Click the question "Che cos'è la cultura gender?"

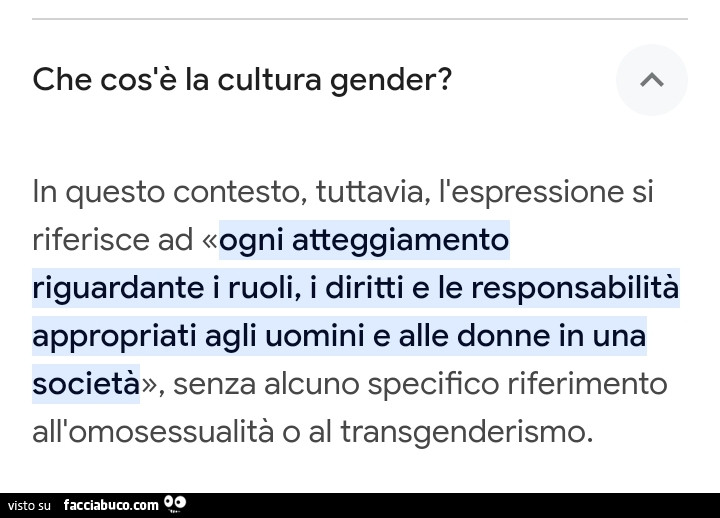[x=242, y=80]
